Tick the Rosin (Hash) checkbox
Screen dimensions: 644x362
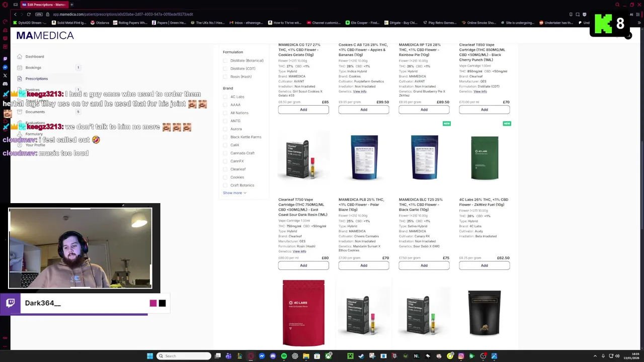(225, 76)
